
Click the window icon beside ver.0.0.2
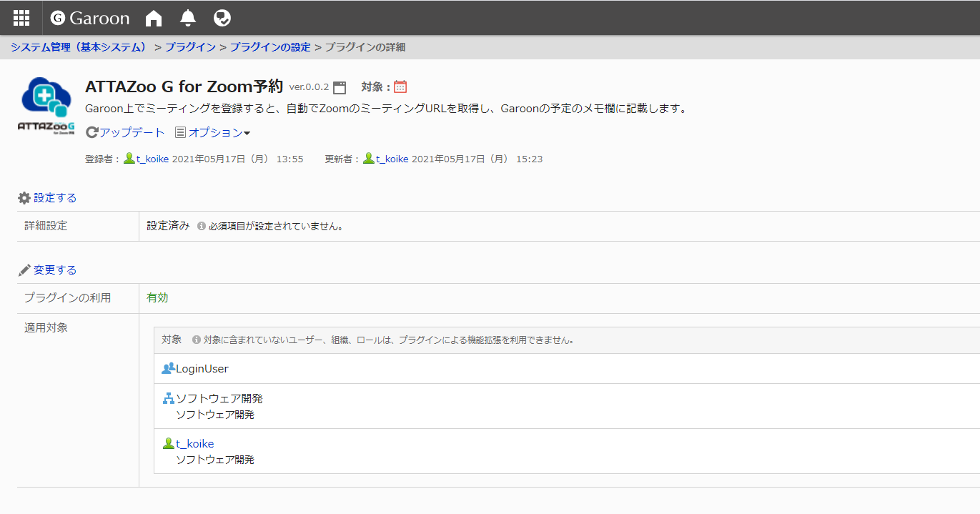tap(340, 87)
